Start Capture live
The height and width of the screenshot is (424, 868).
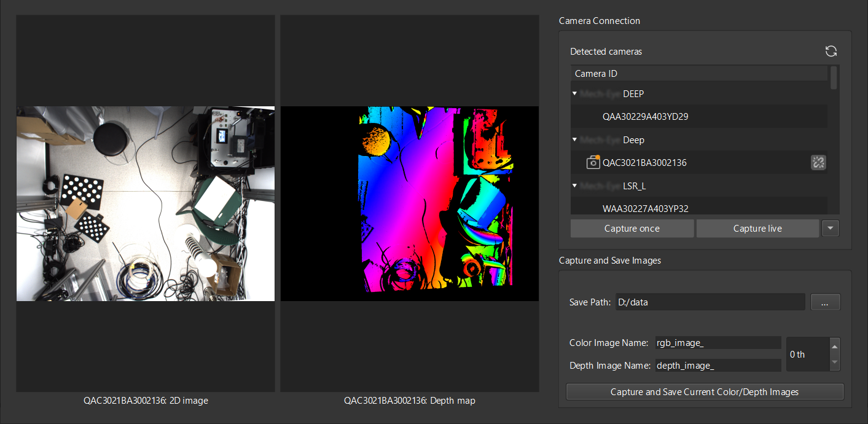click(x=757, y=229)
